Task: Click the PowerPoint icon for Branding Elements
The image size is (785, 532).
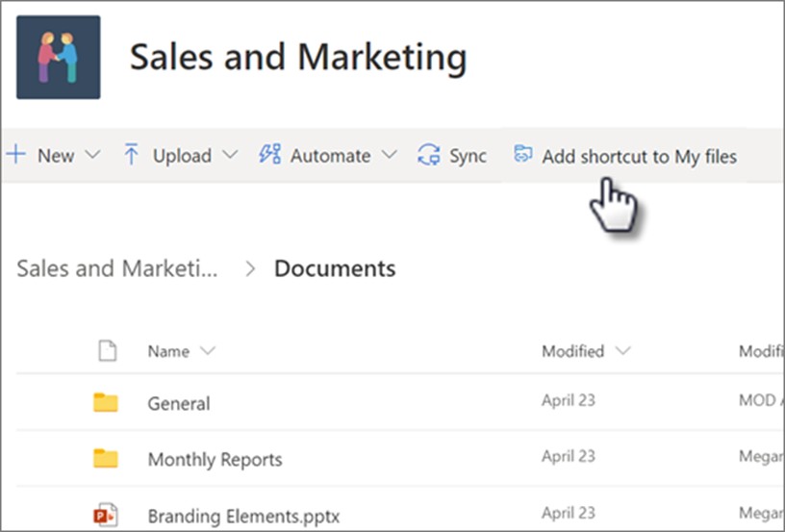Action: 106,515
